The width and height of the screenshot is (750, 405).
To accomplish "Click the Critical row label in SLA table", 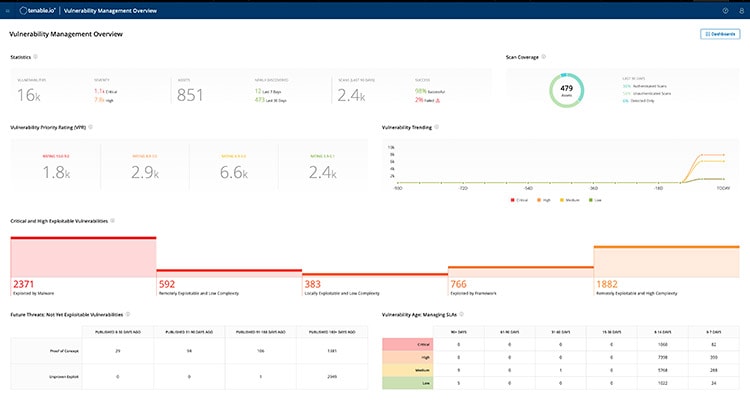I will coord(408,344).
